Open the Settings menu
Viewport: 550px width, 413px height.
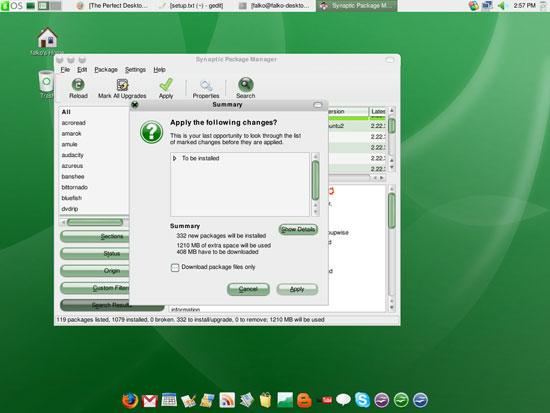pyautogui.click(x=135, y=69)
